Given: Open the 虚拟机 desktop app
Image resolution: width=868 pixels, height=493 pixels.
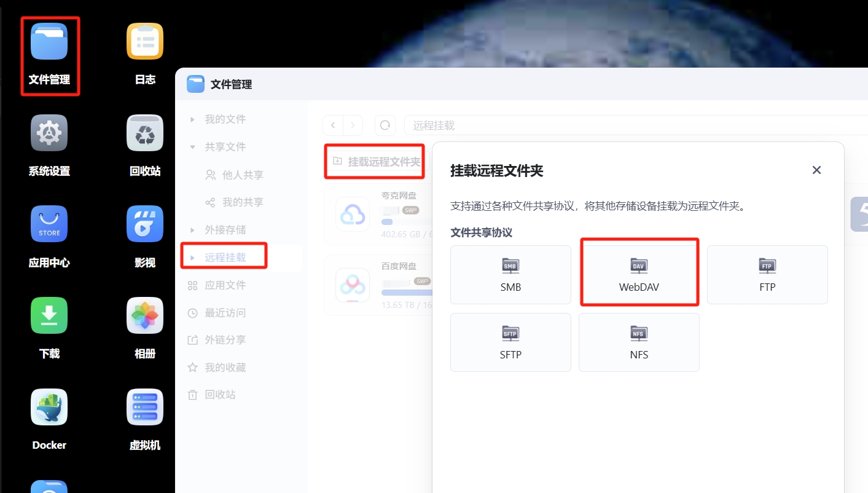Looking at the screenshot, I should (x=145, y=407).
